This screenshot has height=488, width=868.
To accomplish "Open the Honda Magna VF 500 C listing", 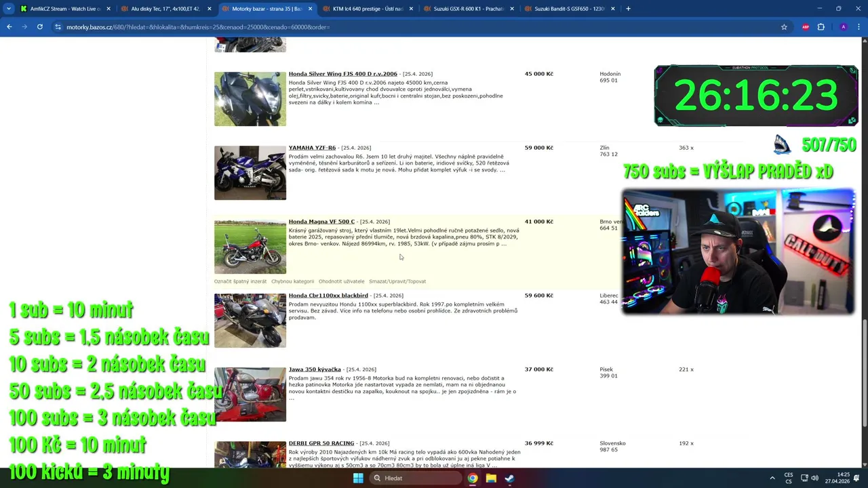I will click(321, 222).
